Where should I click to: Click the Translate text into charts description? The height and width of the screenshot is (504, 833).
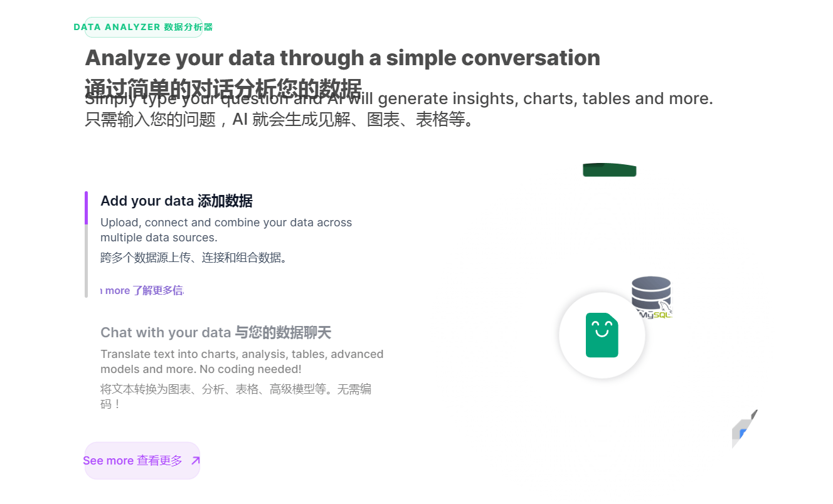(x=241, y=362)
